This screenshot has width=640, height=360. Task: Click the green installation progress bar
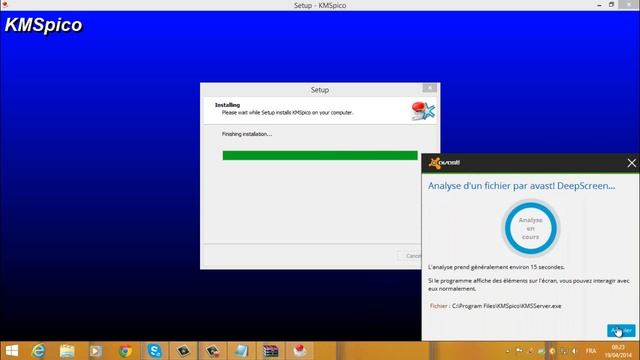[320, 155]
